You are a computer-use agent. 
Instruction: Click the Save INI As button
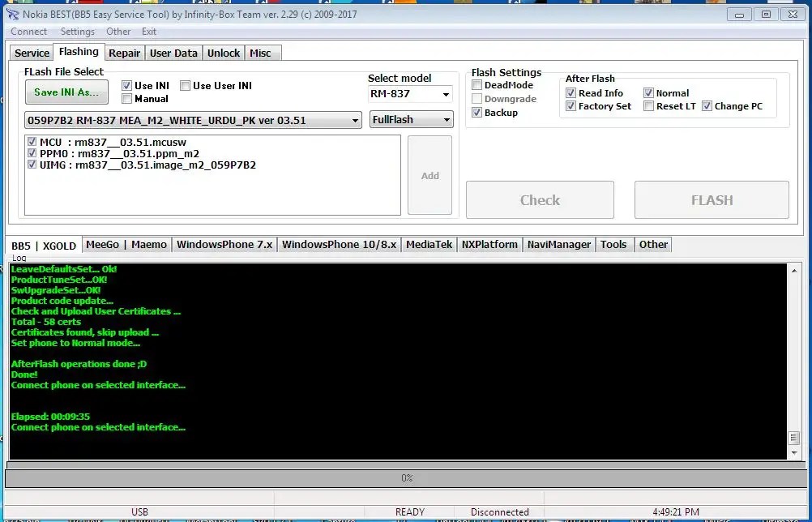click(66, 92)
